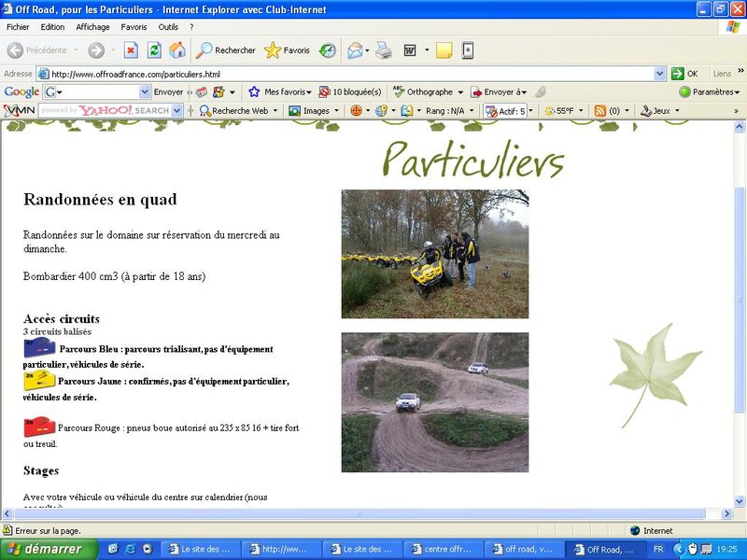Expand the address bar dropdown
Screen dimensions: 747x560
pyautogui.click(x=660, y=74)
